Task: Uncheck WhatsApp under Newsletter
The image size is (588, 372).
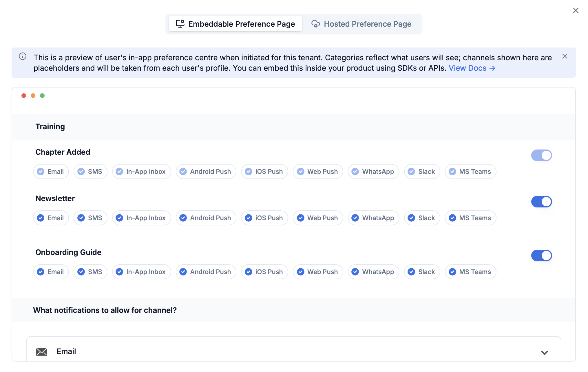Action: click(373, 218)
